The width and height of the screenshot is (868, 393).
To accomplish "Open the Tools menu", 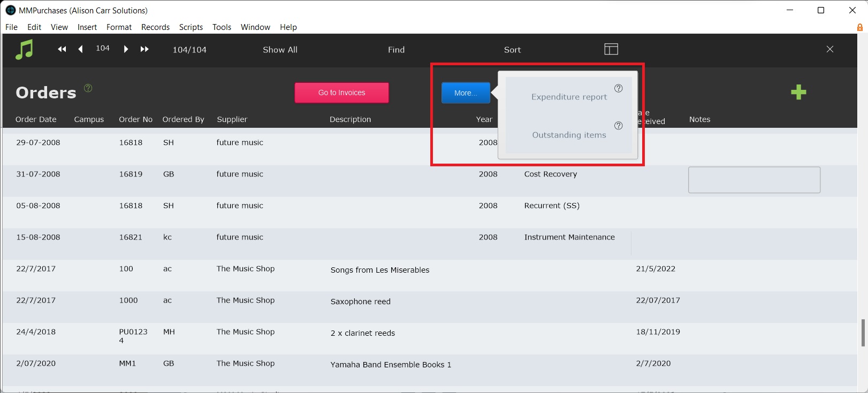I will (222, 27).
